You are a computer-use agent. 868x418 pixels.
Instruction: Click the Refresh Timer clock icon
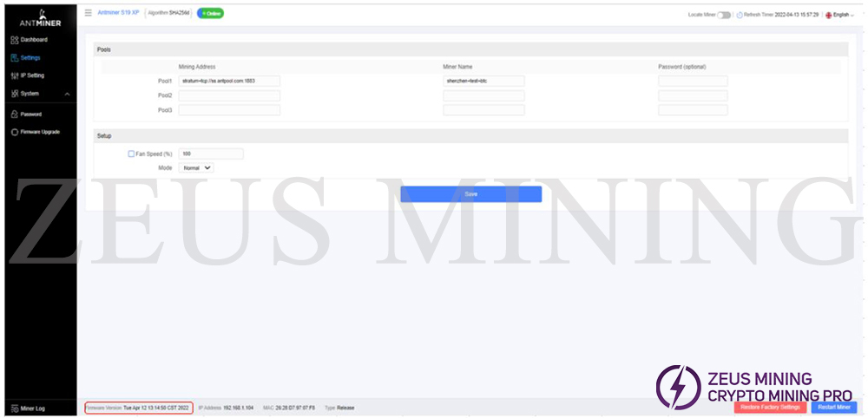[740, 15]
